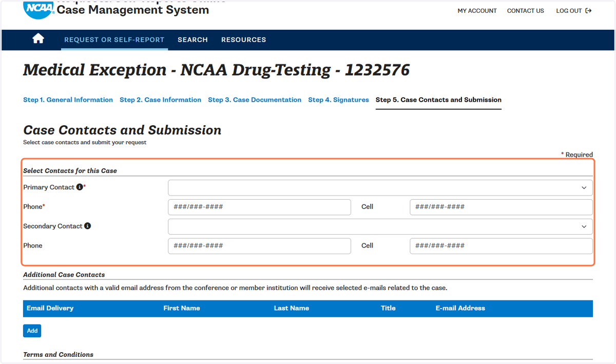This screenshot has height=364, width=616.
Task: Focus the Primary Contact cell field
Action: [x=501, y=207]
